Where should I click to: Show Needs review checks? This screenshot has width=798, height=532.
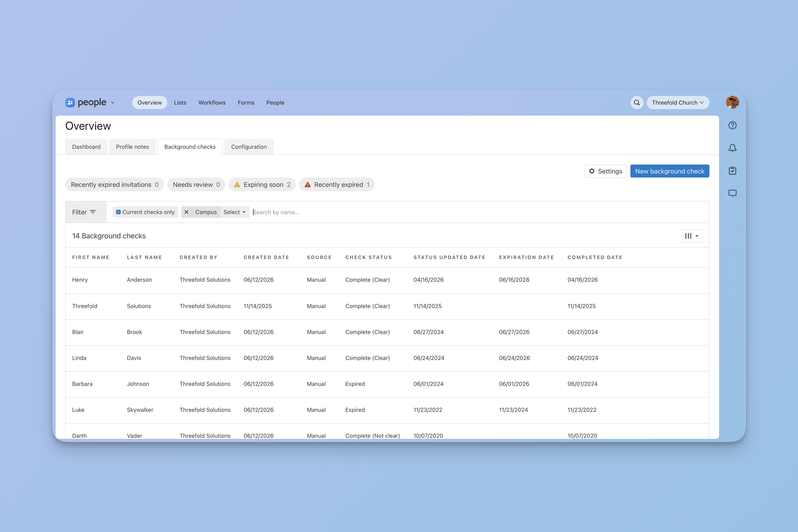(x=196, y=184)
